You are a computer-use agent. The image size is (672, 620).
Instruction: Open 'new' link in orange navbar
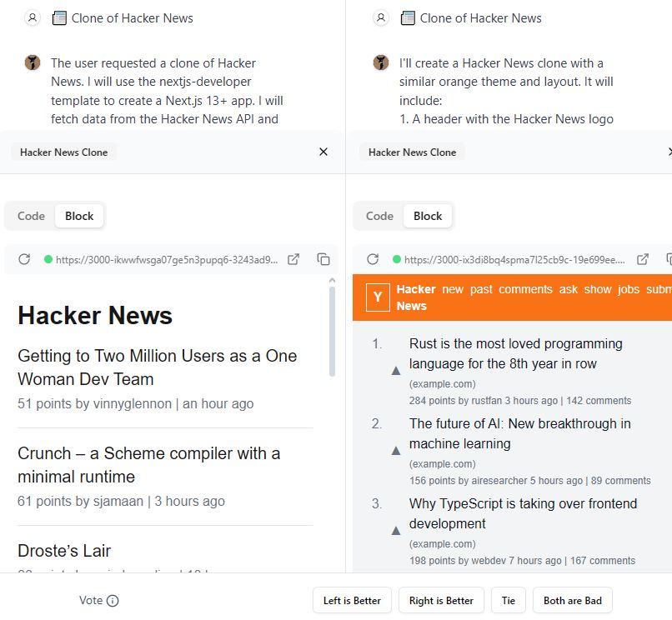(x=453, y=289)
